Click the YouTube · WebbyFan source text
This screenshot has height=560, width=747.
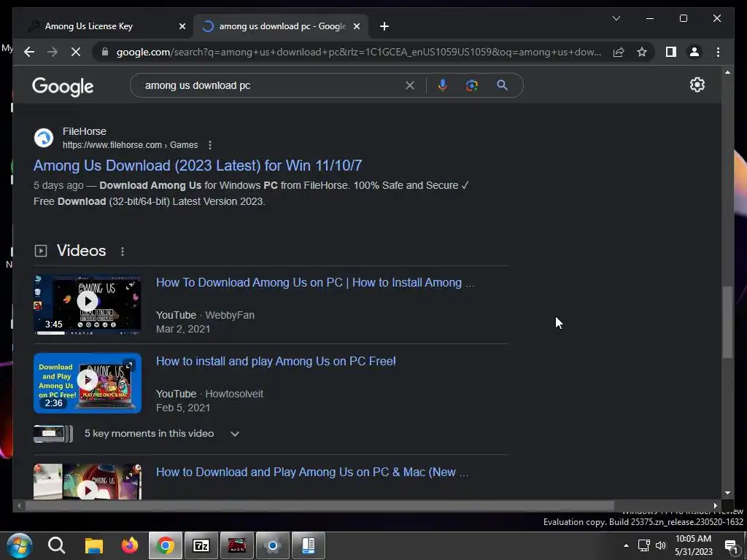(205, 315)
